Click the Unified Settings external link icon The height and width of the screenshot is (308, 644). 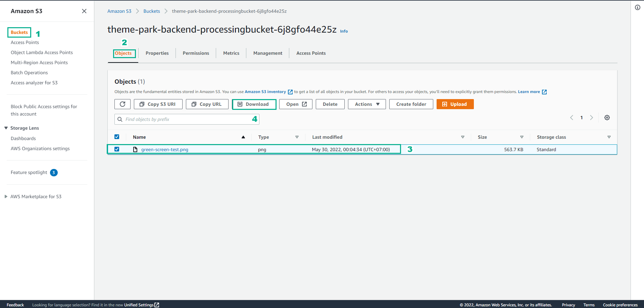[157, 305]
